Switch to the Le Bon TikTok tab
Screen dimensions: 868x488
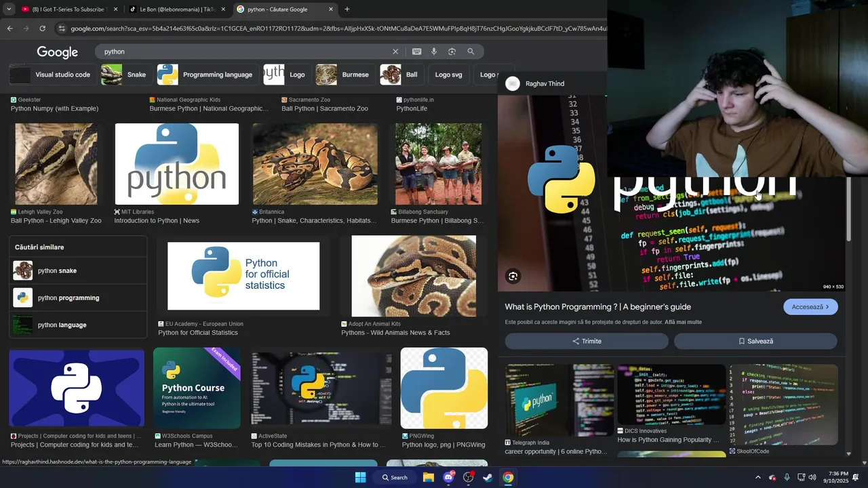pos(176,9)
